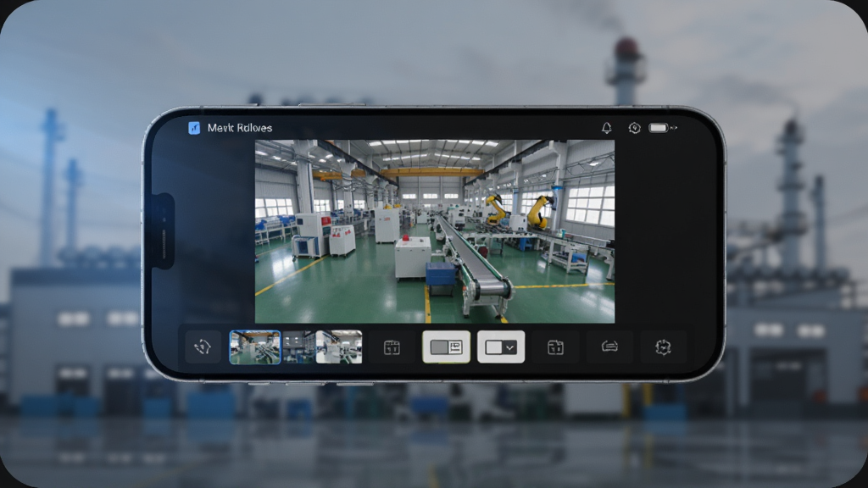Open notifications with the bell icon
This screenshot has width=868, height=488.
(x=607, y=128)
